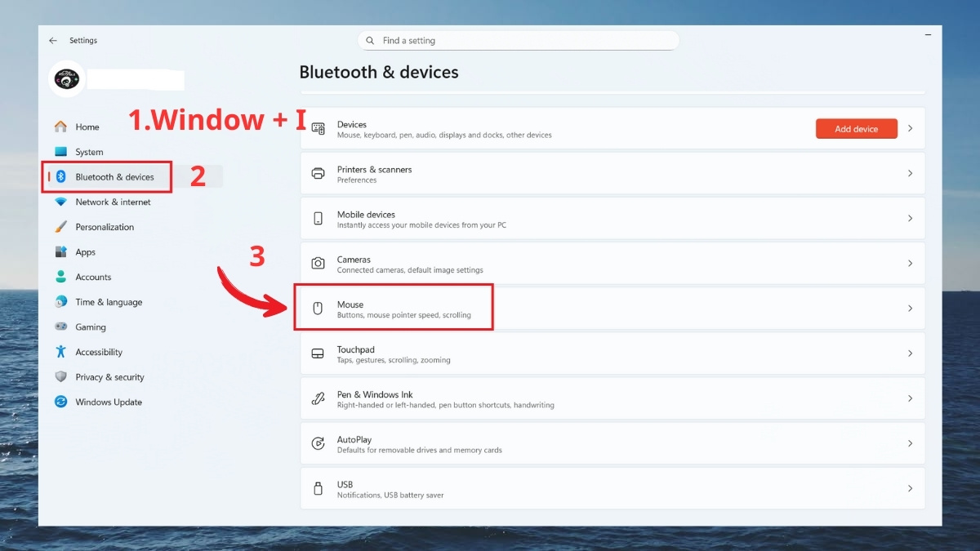Image resolution: width=980 pixels, height=551 pixels.
Task: Open Touchpad row chevron
Action: pos(910,353)
